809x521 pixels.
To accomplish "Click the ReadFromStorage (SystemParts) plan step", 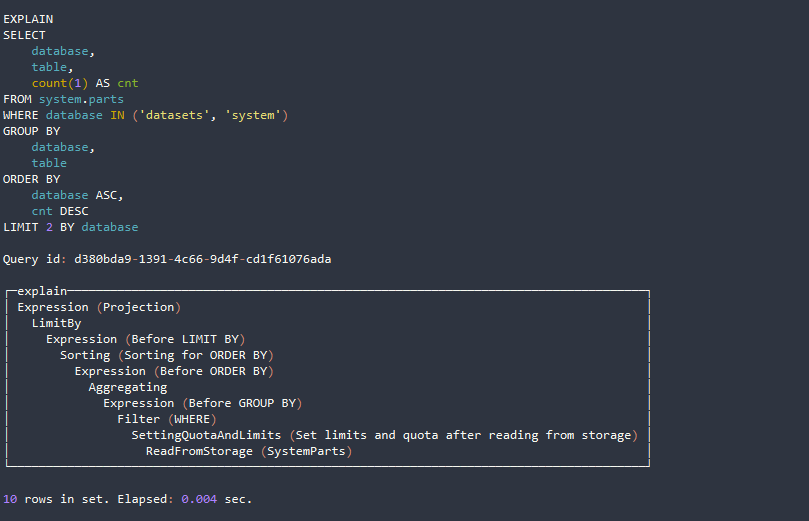I will coord(249,451).
